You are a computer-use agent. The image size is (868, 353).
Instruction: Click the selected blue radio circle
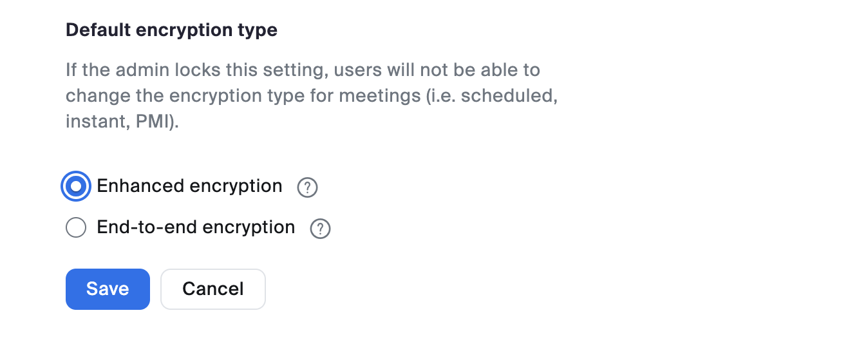tap(76, 187)
